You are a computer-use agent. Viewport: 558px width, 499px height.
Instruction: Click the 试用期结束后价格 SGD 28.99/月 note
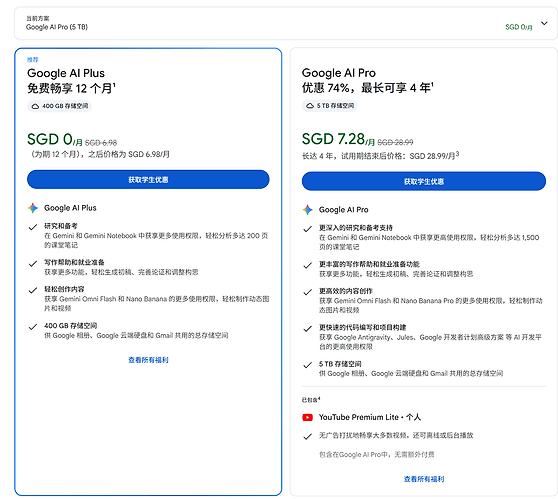pos(400,156)
